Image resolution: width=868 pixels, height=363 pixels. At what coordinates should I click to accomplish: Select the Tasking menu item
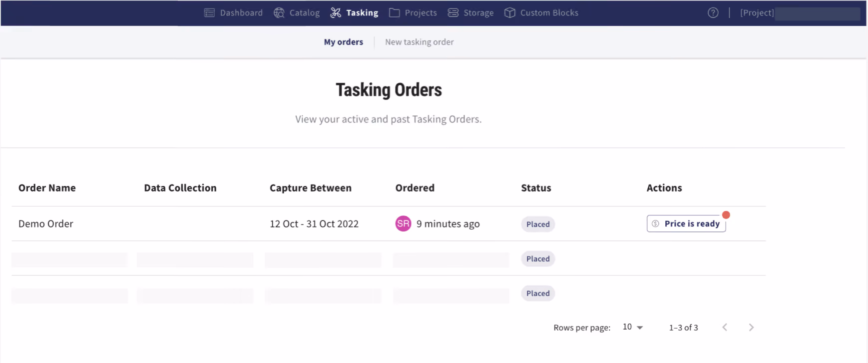354,13
